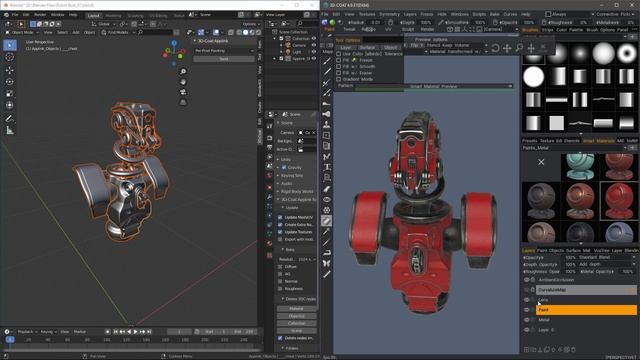
Task: Hide the Paint layer in 3D-Coat
Action: 527,310
